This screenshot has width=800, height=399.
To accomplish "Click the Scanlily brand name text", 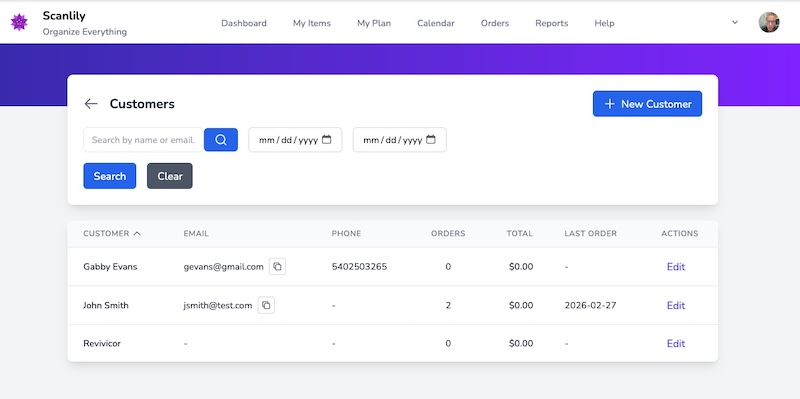I will point(64,15).
